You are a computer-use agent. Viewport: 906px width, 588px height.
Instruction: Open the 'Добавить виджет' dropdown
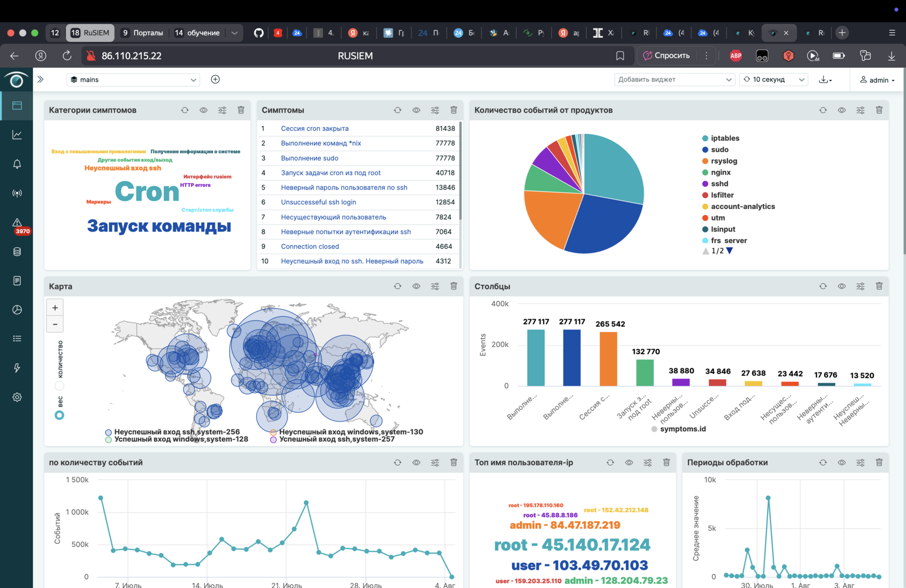pyautogui.click(x=675, y=79)
